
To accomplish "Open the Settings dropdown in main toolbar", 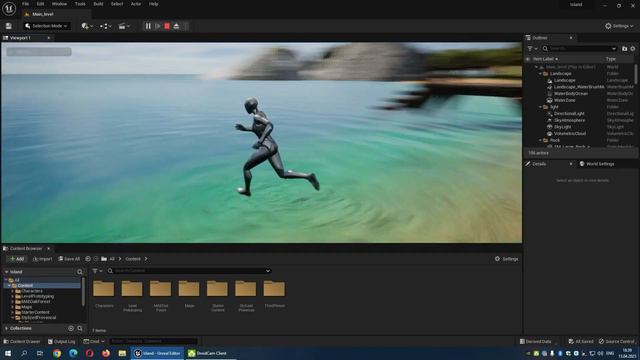I will click(x=619, y=26).
